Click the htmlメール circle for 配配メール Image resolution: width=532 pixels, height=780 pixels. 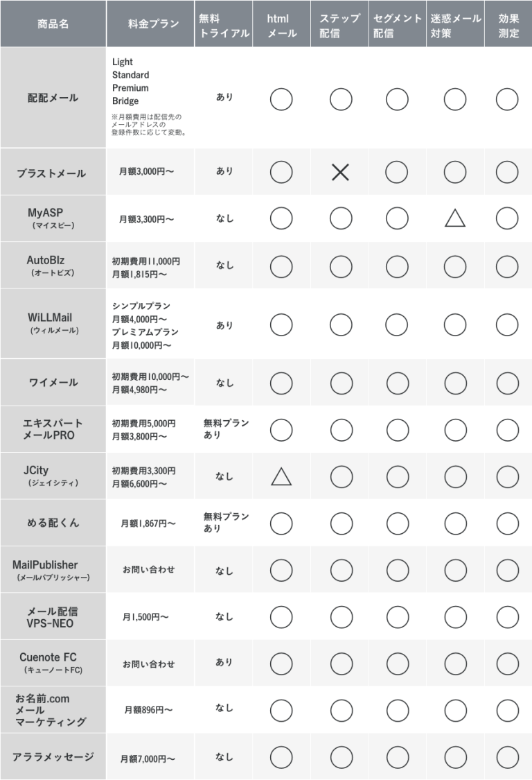coord(281,99)
